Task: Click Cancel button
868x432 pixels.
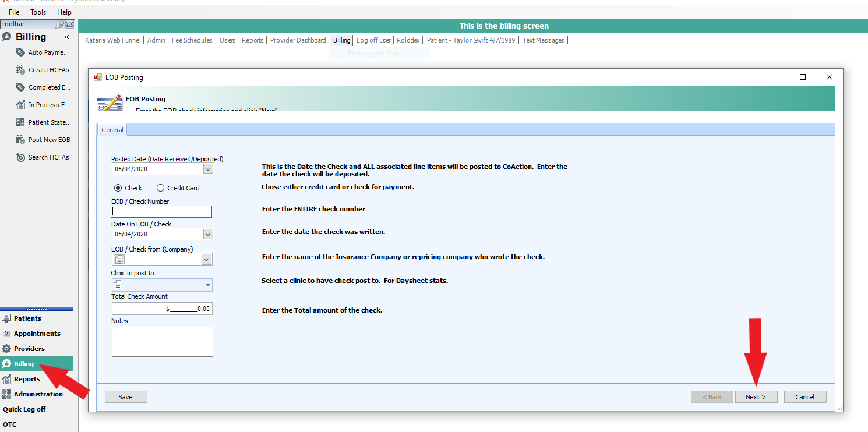Action: click(x=805, y=397)
